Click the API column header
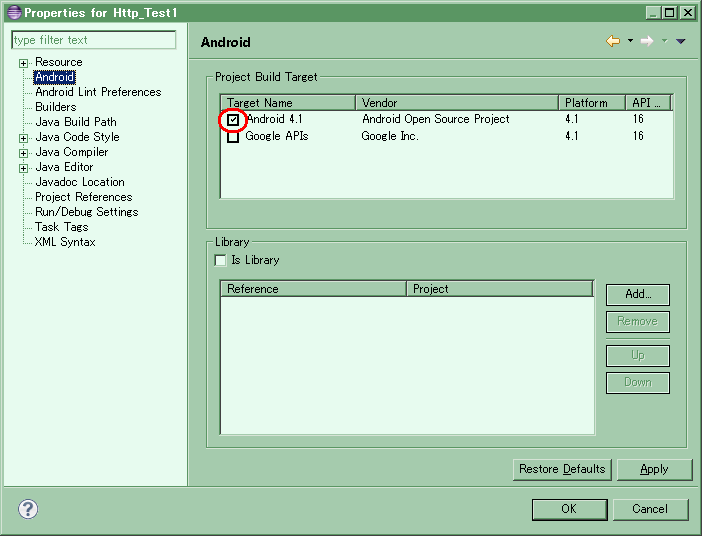The width and height of the screenshot is (702, 536). tap(648, 103)
